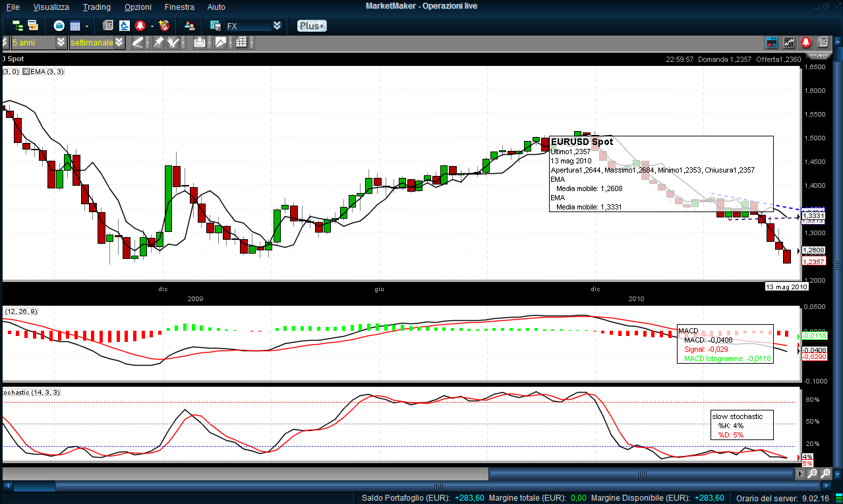The image size is (843, 504).
Task: Click the Plus+ button
Action: (311, 26)
